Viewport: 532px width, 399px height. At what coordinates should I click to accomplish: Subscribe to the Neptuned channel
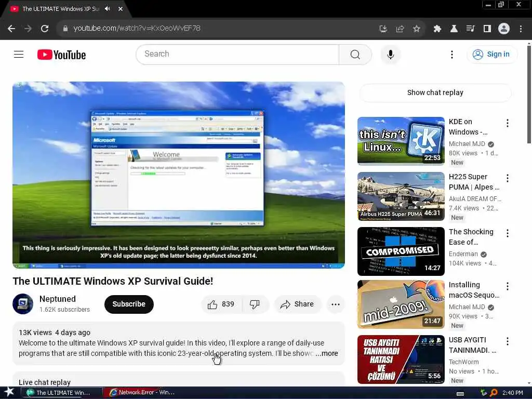[x=129, y=304]
